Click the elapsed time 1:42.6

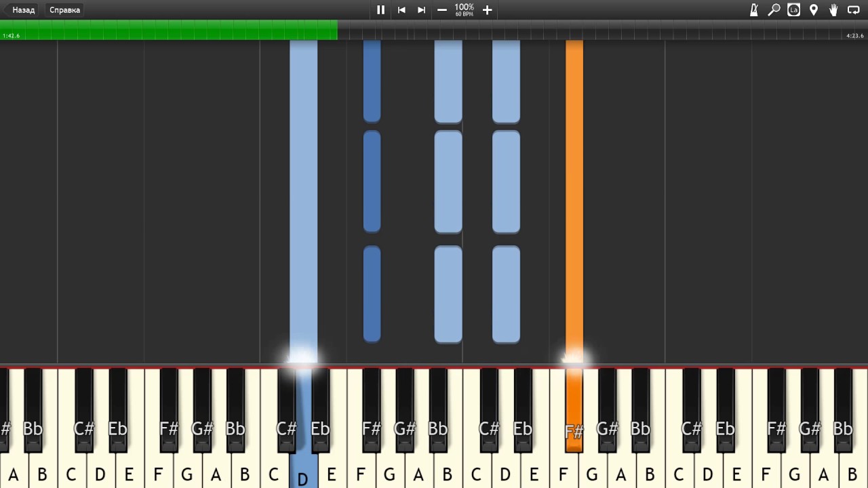point(11,36)
